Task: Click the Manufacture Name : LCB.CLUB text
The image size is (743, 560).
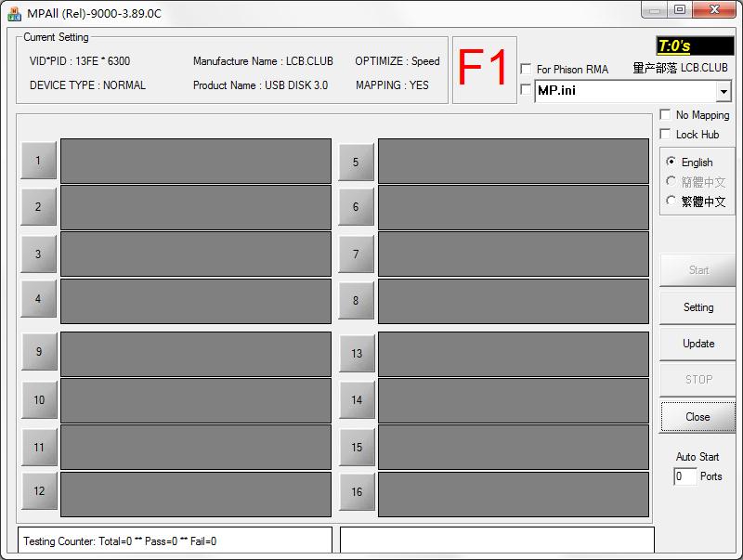Action: pyautogui.click(x=263, y=61)
